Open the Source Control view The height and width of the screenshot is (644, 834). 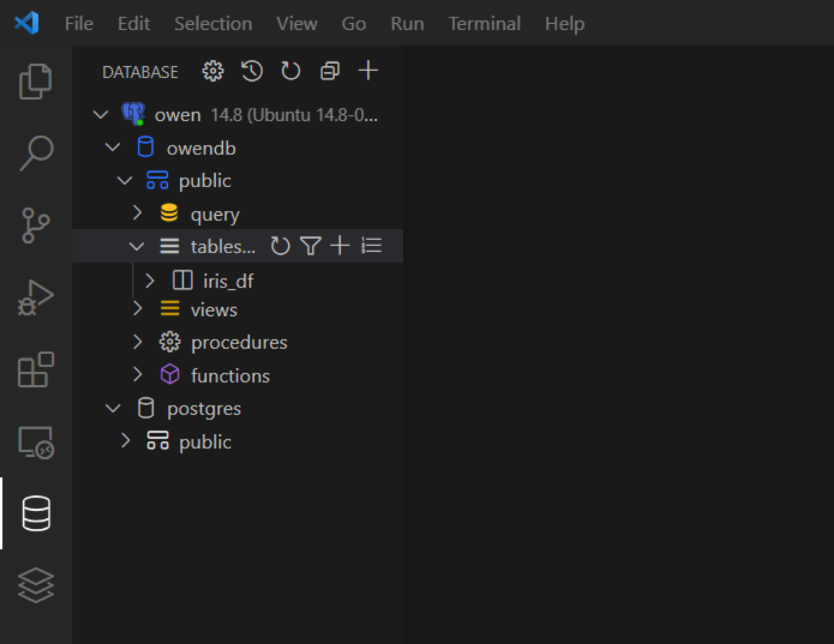(36, 226)
